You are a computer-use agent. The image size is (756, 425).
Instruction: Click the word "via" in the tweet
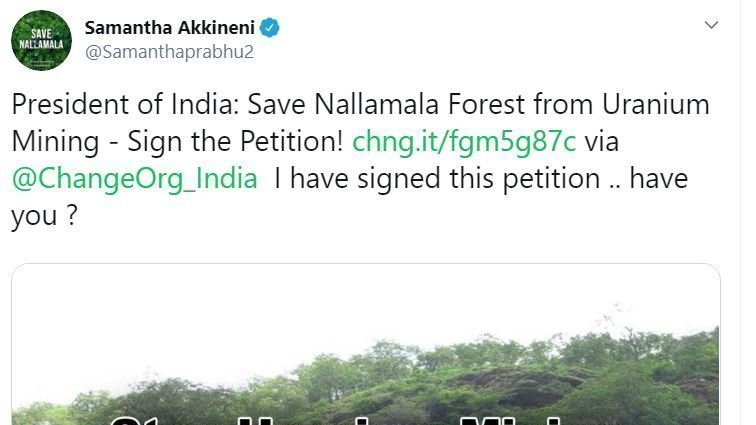pos(608,141)
